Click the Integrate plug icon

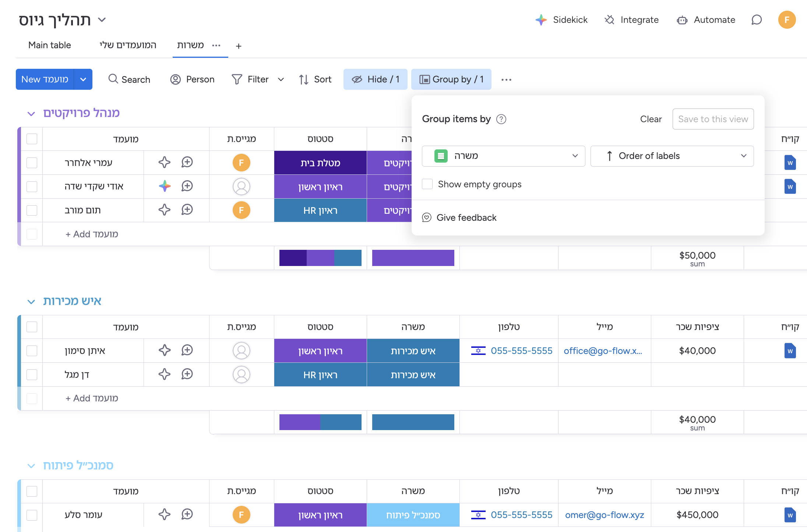610,20
